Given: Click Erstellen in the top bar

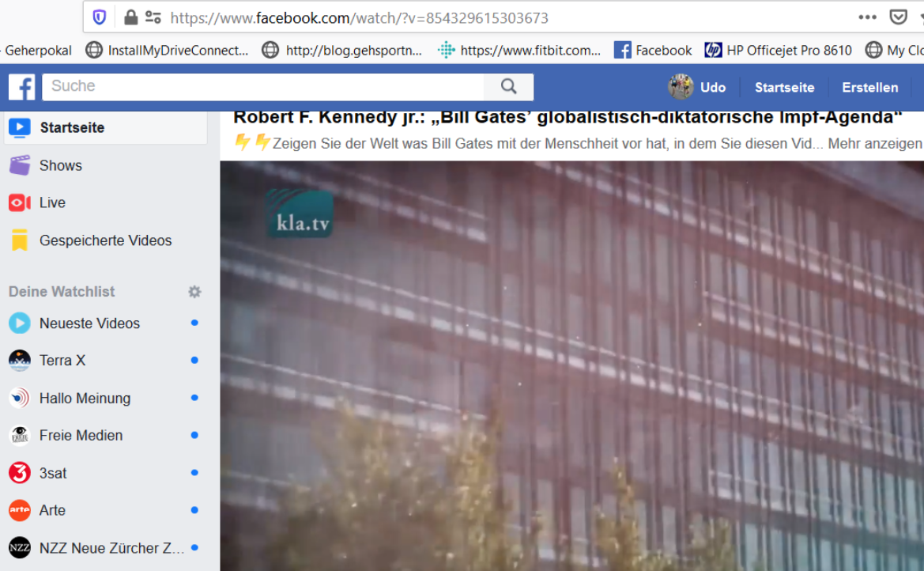Looking at the screenshot, I should point(869,87).
